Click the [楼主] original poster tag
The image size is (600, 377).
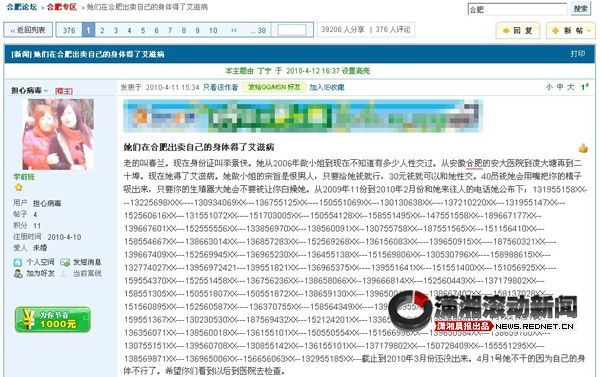click(x=64, y=91)
